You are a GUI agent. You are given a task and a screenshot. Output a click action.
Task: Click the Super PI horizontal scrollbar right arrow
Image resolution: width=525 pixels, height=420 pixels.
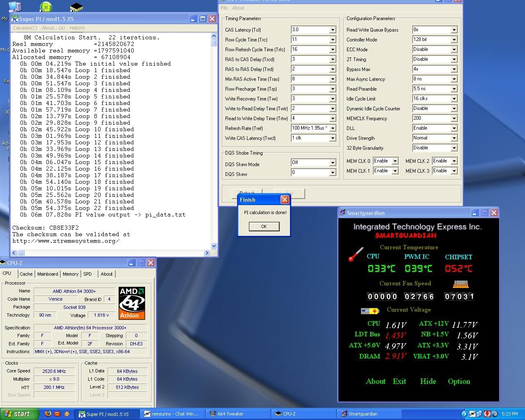coord(207,253)
